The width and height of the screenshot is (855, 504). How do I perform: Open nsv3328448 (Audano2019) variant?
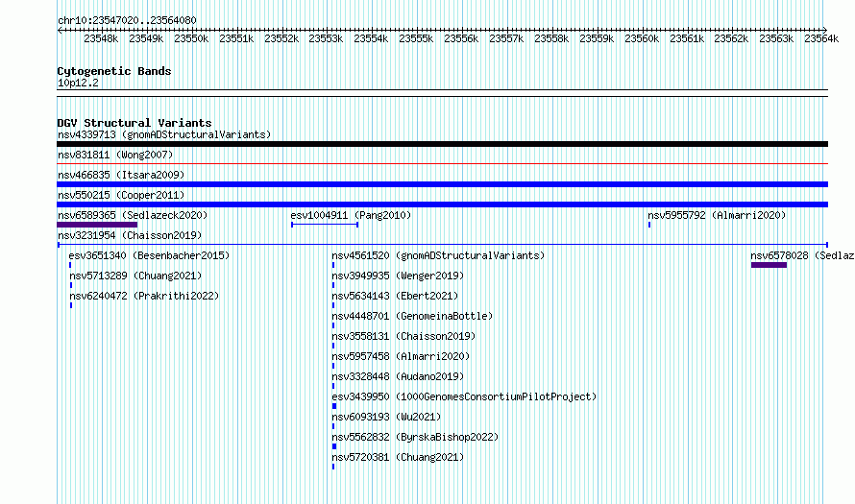pos(398,376)
